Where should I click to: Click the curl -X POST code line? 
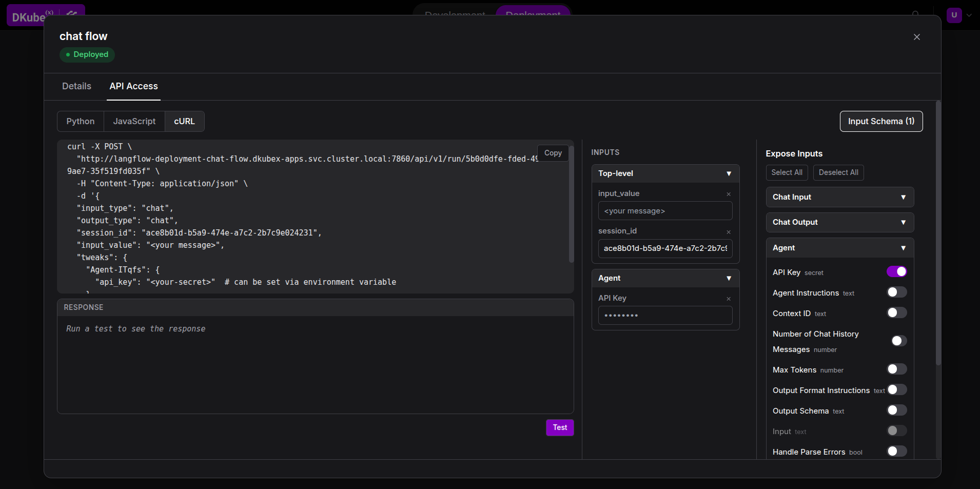click(x=100, y=147)
